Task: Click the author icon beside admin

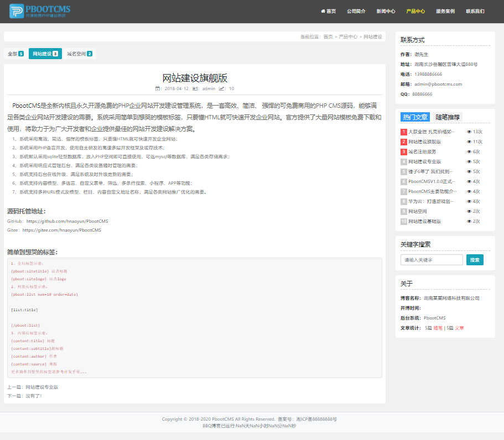Action: [x=195, y=88]
